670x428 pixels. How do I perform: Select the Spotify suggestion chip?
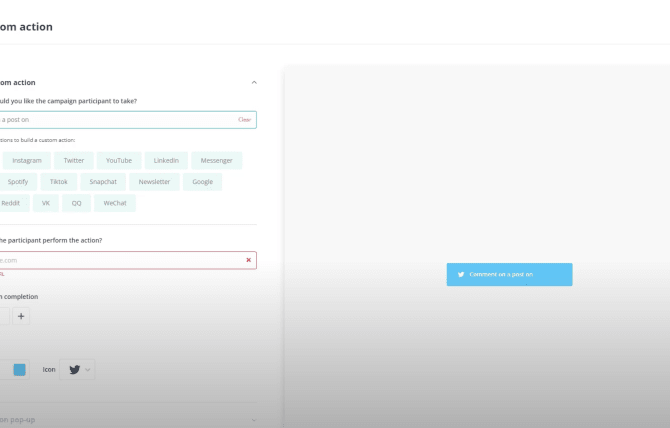pos(18,182)
